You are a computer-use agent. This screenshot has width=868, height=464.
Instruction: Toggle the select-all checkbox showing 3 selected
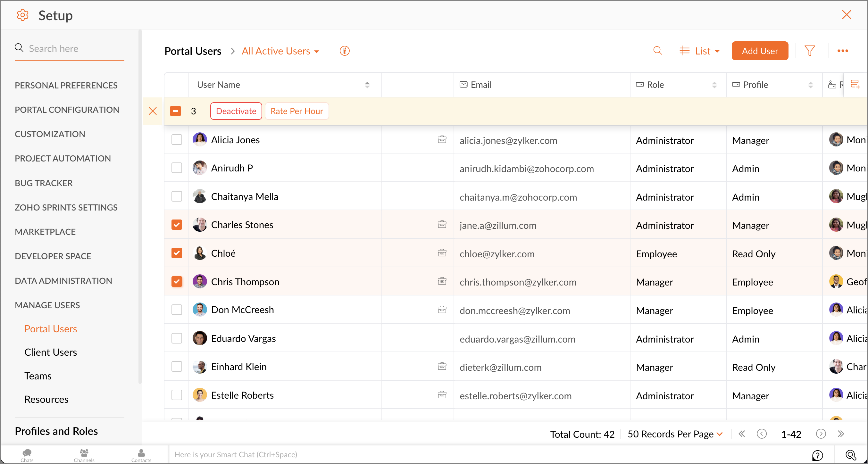click(175, 111)
